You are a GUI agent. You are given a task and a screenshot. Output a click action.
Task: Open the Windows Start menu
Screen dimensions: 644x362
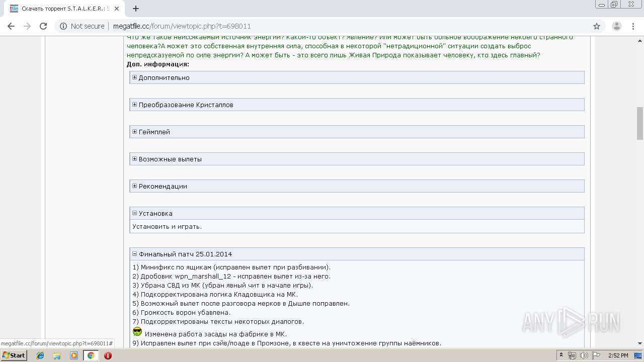14,355
